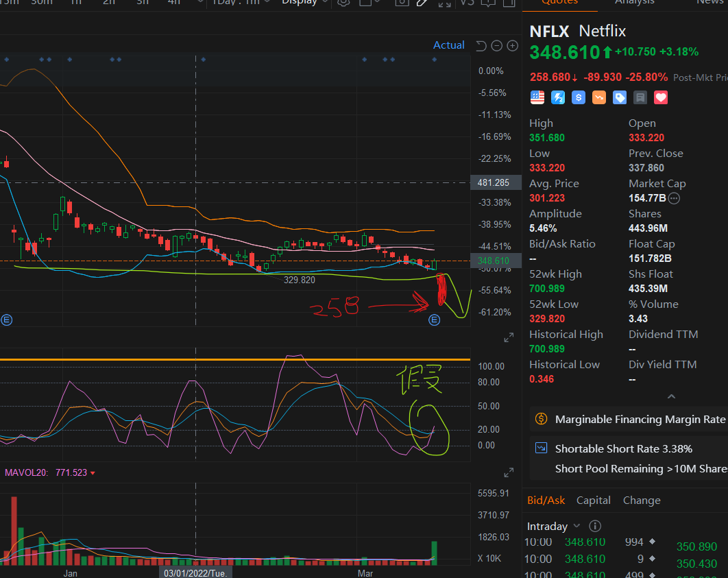Image resolution: width=728 pixels, height=578 pixels.
Task: Open the Change tab
Action: [x=642, y=500]
